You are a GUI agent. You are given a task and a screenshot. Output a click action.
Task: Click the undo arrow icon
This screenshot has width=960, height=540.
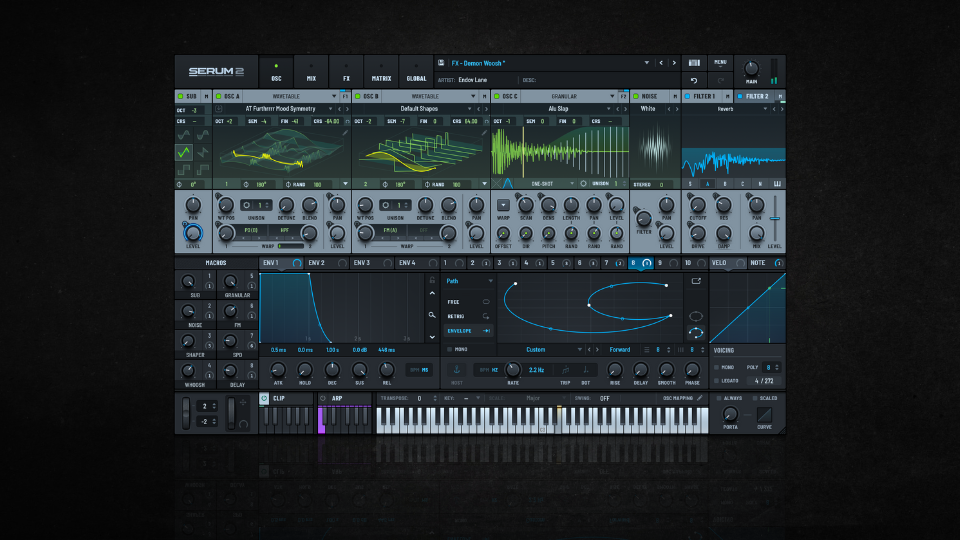(694, 80)
